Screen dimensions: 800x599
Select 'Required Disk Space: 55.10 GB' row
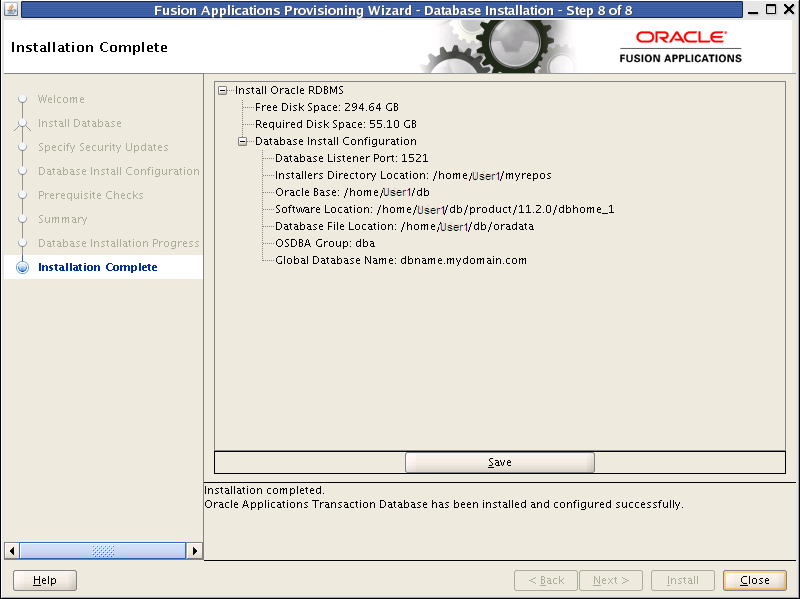336,124
